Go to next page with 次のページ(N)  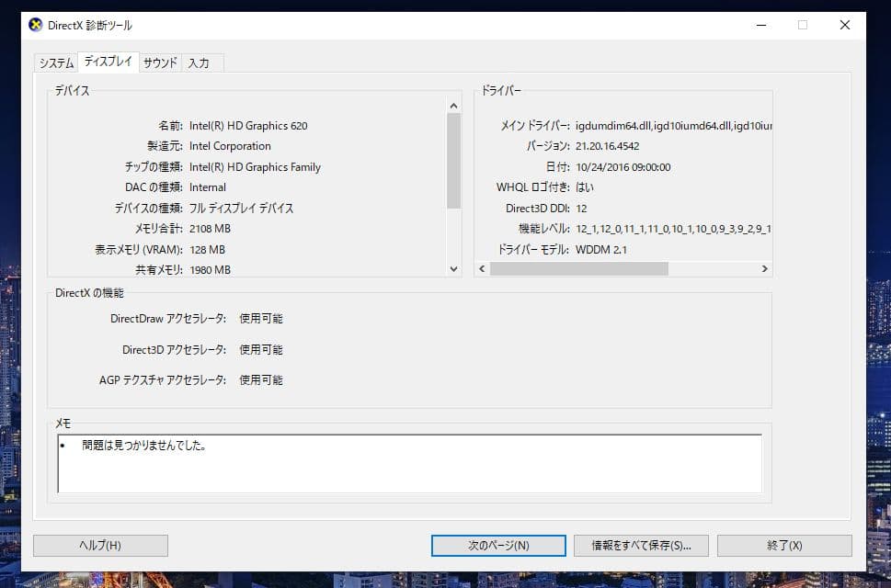tap(498, 546)
